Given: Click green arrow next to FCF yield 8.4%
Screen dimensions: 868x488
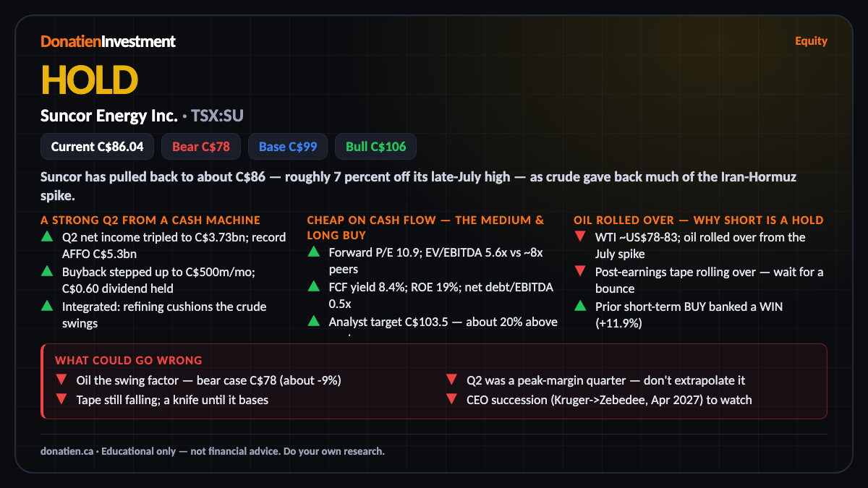Looking at the screenshot, I should (313, 287).
